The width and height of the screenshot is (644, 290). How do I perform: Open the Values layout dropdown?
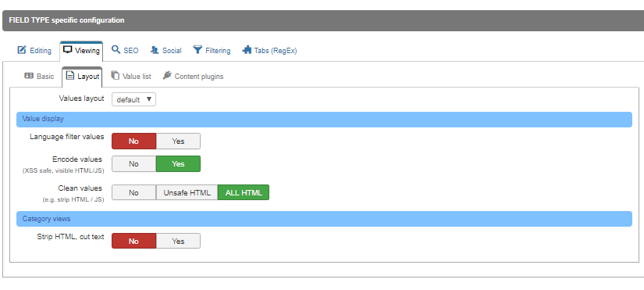click(134, 99)
